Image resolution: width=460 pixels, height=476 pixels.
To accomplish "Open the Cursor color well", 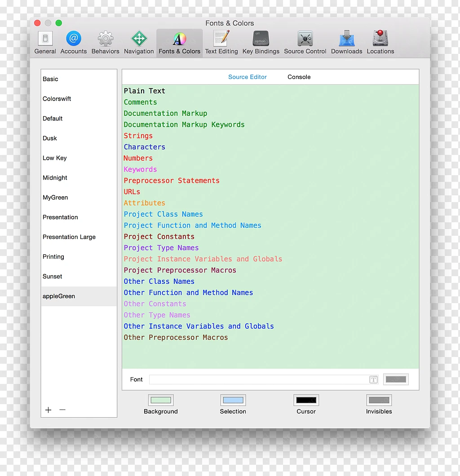I will (306, 400).
